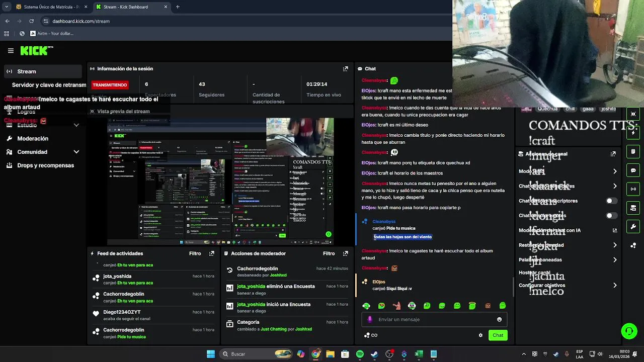
Task: Open the emoji picker in message box
Action: pos(499,319)
